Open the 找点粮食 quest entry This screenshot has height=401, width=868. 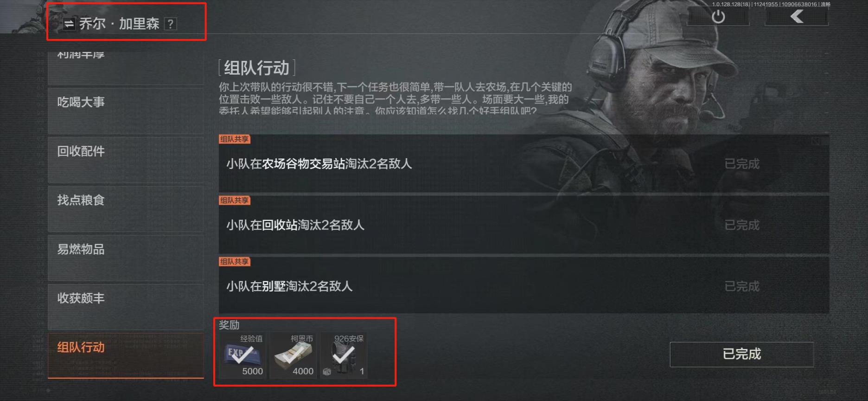[x=126, y=209]
